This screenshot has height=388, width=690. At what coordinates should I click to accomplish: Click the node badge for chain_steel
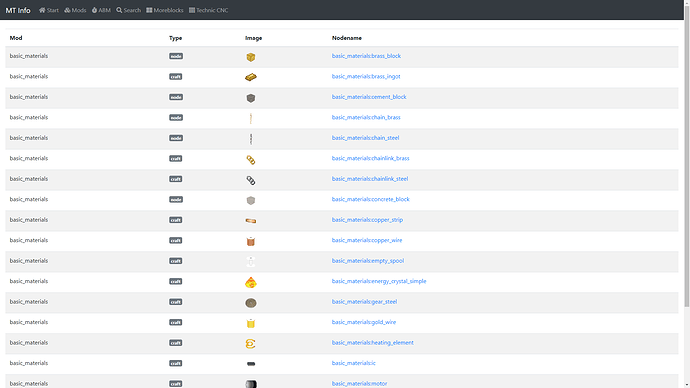[176, 138]
